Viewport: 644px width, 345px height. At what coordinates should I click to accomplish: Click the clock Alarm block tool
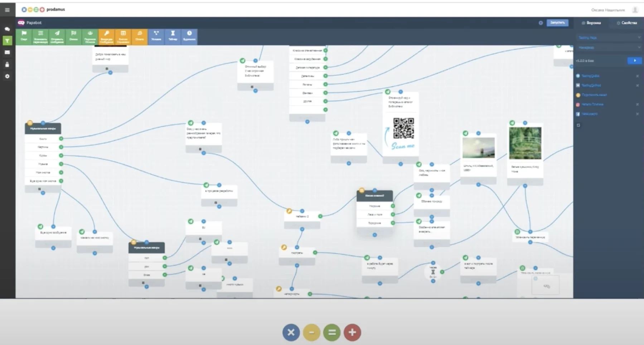189,36
